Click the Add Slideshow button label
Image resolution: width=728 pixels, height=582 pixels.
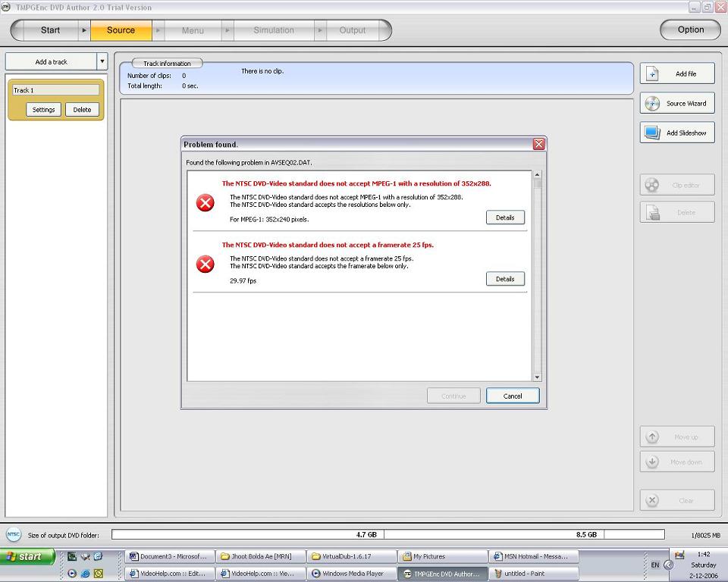tap(686, 133)
